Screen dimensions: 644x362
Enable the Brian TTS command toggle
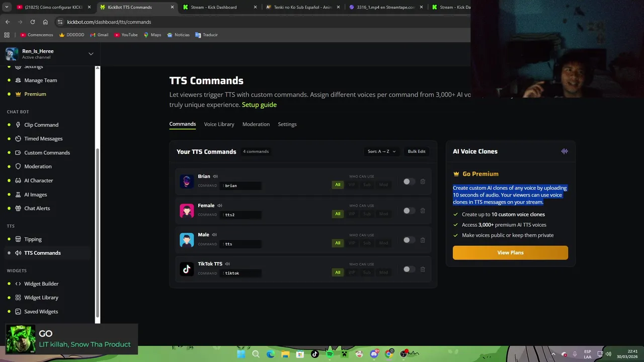pyautogui.click(x=409, y=182)
